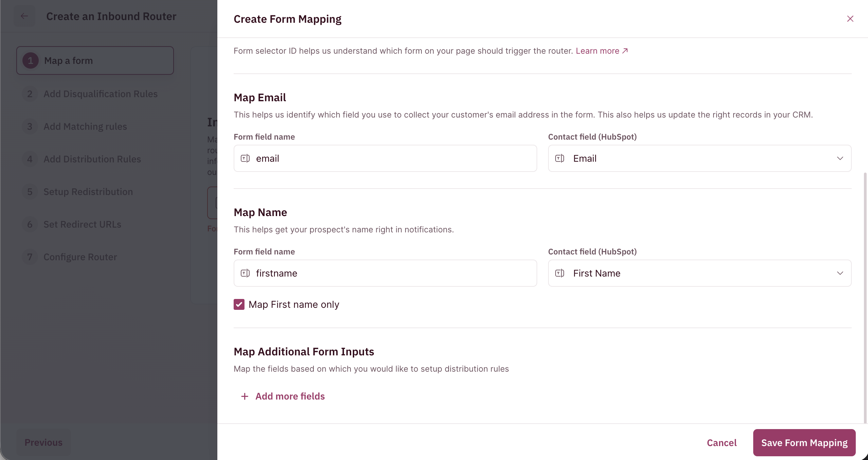The width and height of the screenshot is (868, 460).
Task: Click the Map First name only label
Action: (x=294, y=304)
